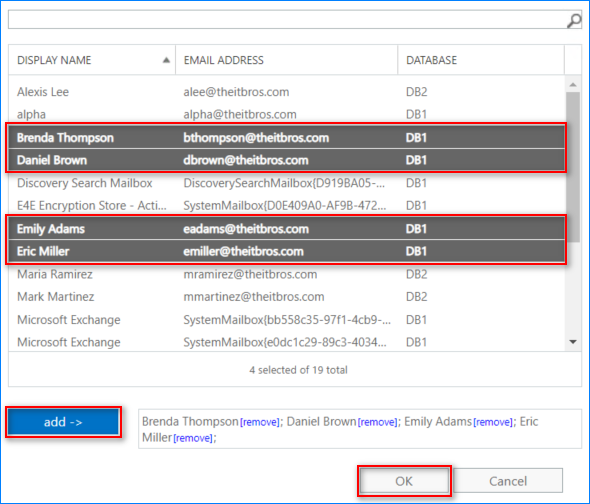The image size is (590, 504).
Task: Click DB2 database cell for Maria Ramirez
Action: click(x=417, y=274)
